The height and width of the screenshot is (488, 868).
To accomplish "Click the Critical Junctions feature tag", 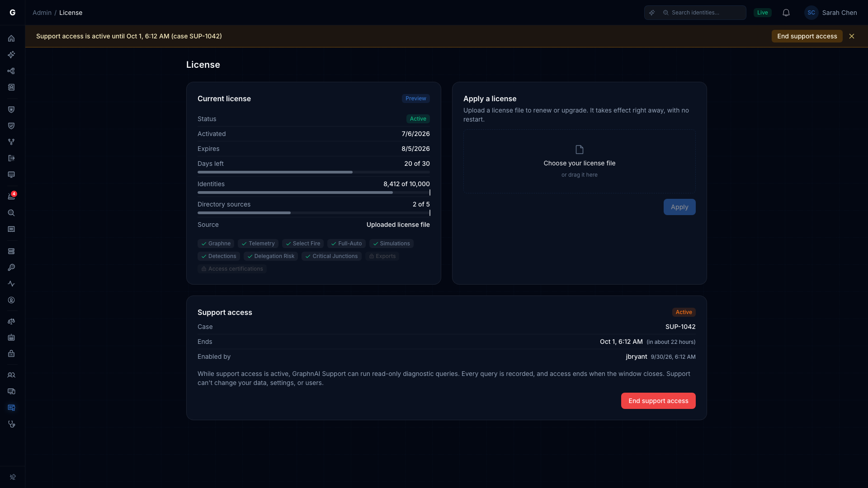I will (x=331, y=256).
